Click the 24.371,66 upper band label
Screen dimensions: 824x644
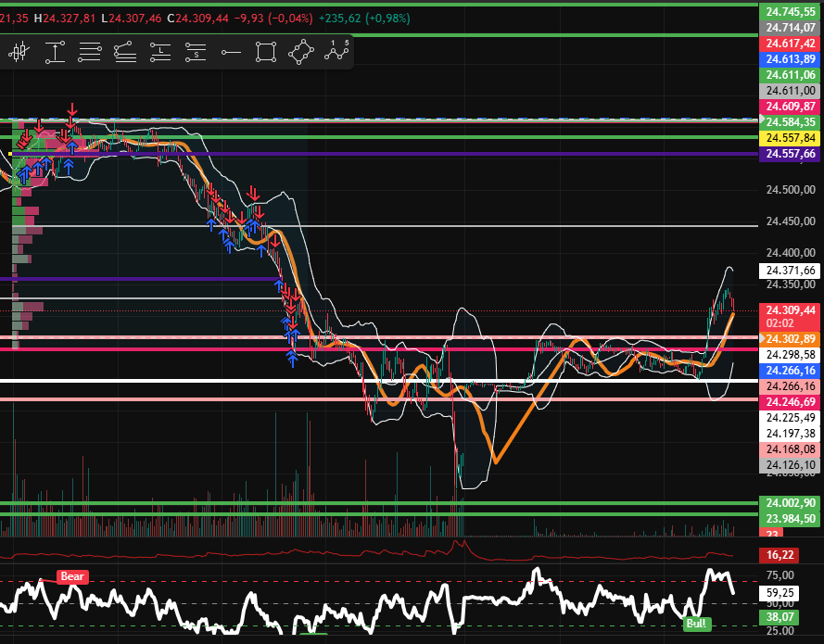pos(791,271)
